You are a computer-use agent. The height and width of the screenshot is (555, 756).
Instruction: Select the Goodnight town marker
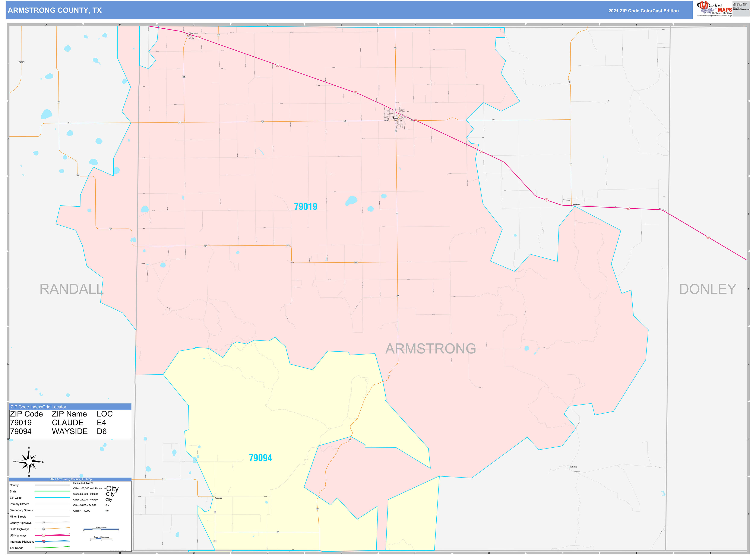(x=572, y=205)
